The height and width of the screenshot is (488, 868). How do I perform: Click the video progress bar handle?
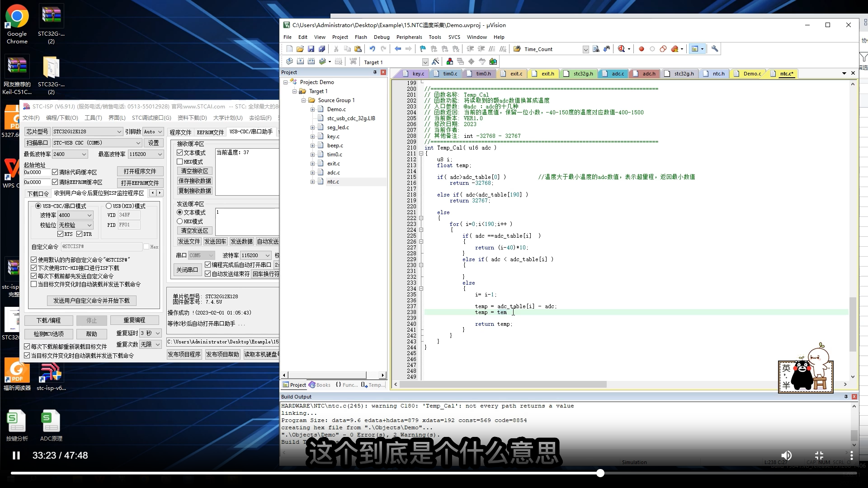[x=600, y=473]
